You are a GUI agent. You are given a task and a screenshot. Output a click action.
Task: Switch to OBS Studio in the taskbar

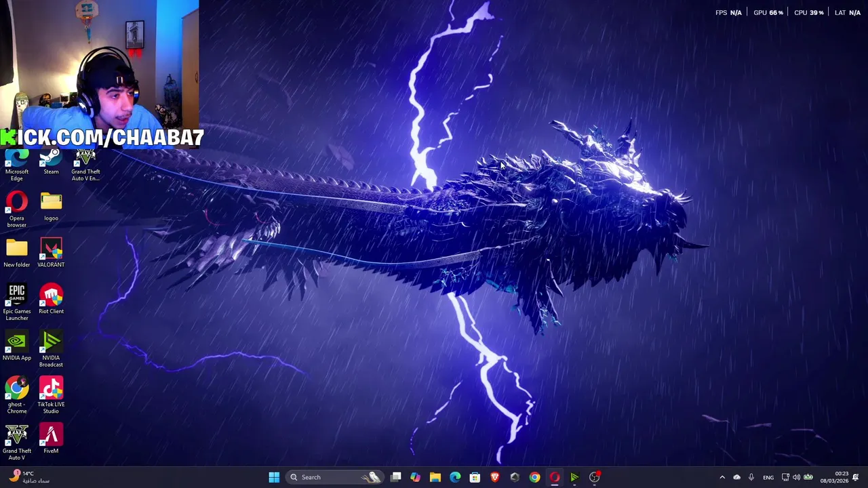click(x=595, y=477)
